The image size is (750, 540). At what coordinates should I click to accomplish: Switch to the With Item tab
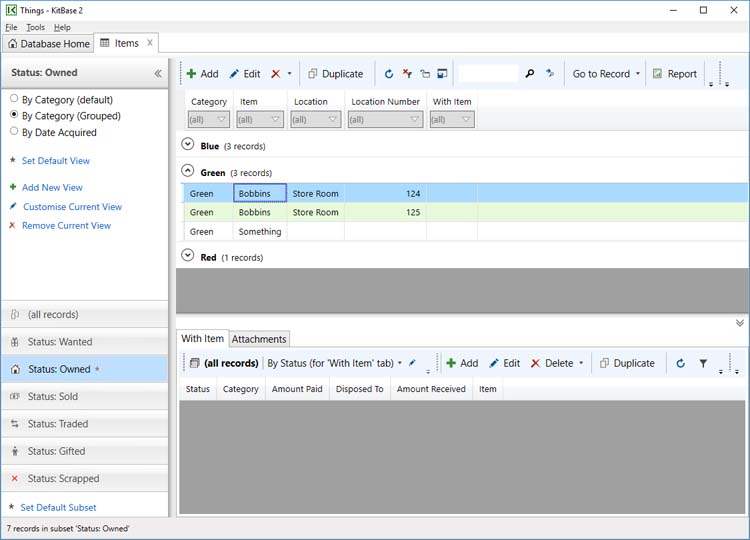point(202,338)
